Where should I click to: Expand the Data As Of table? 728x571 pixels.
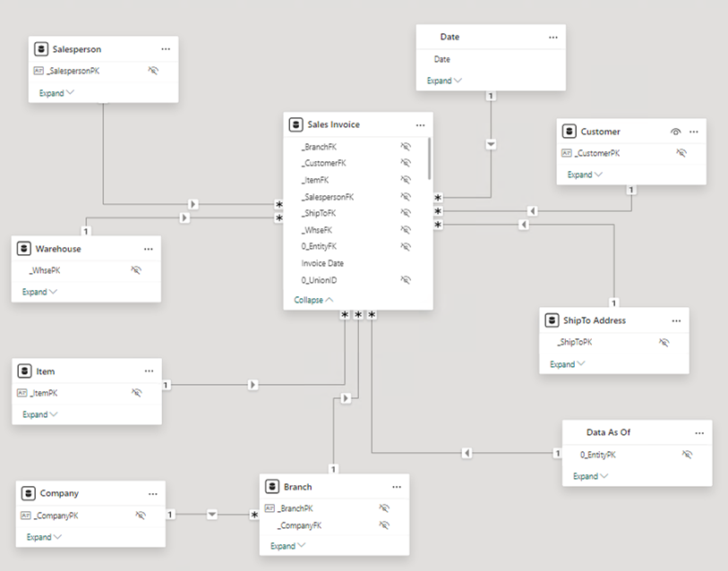click(590, 476)
